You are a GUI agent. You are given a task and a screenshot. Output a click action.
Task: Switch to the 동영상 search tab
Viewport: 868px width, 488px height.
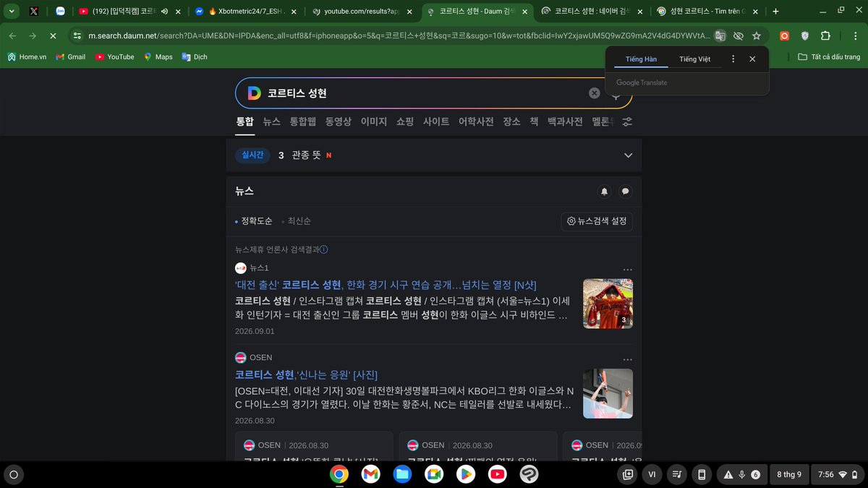pyautogui.click(x=338, y=121)
